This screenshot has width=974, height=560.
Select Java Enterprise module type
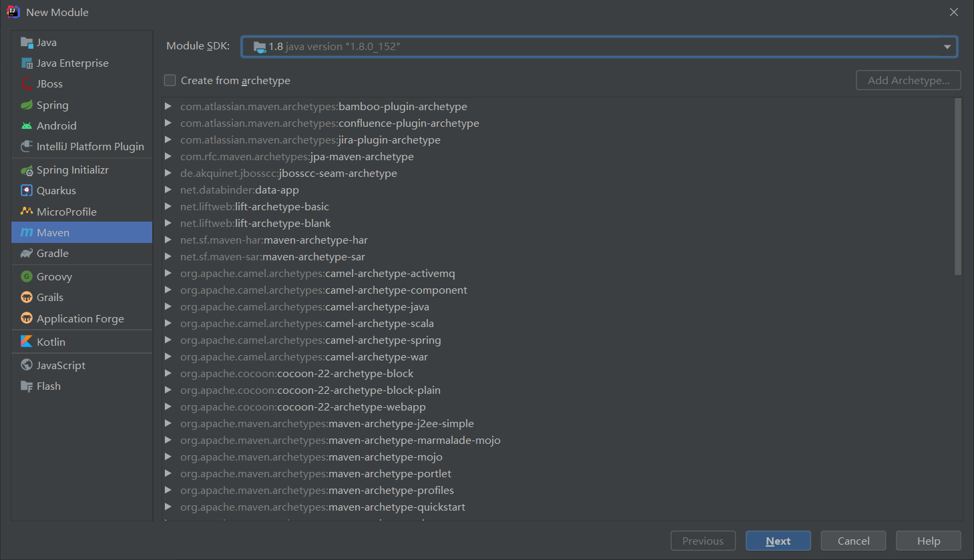coord(72,63)
